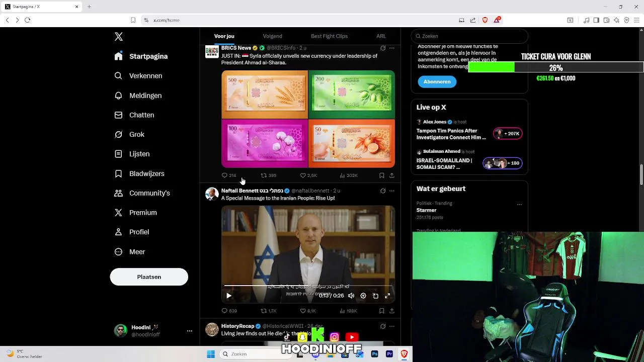The width and height of the screenshot is (644, 362).
Task: Click the video progress bar
Action: 308,286
